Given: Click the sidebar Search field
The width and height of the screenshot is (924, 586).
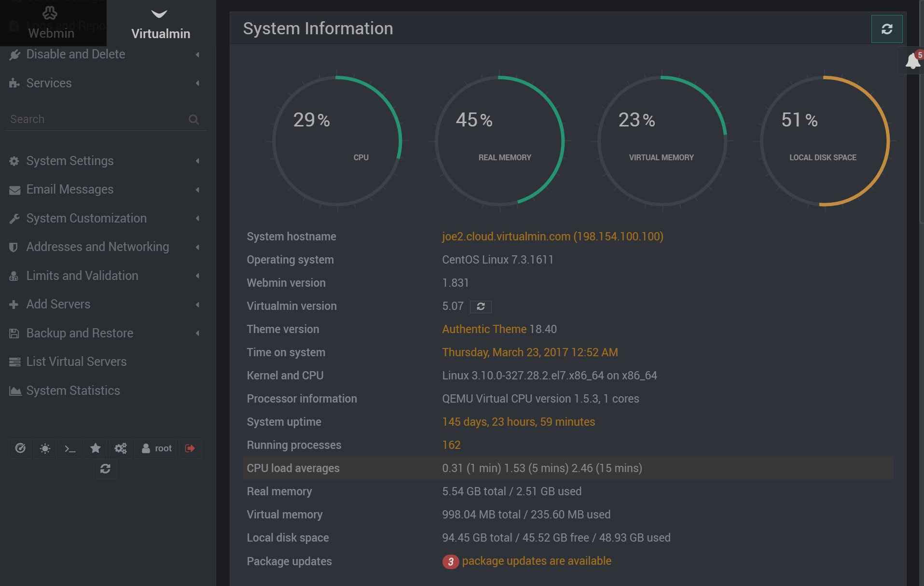Looking at the screenshot, I should (97, 119).
